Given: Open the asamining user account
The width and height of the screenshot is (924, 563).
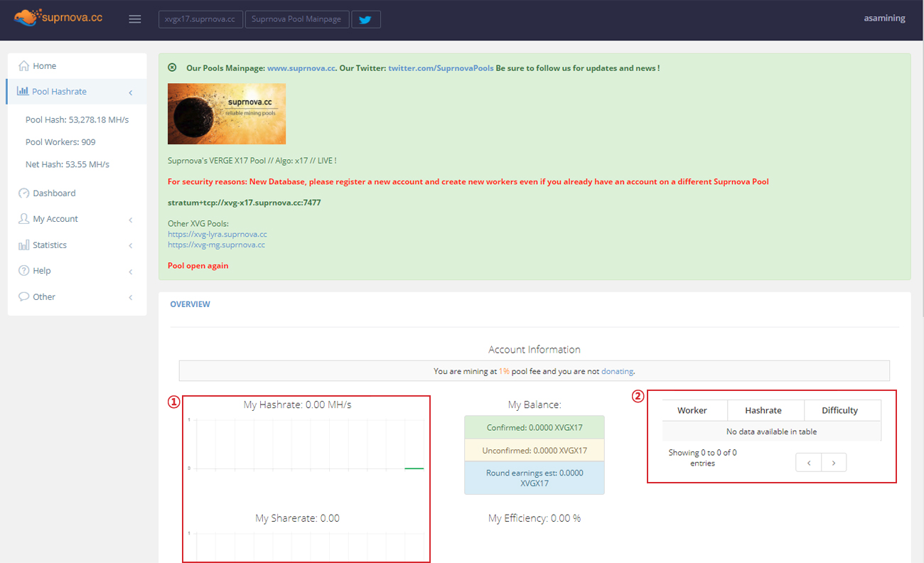Looking at the screenshot, I should click(x=884, y=18).
